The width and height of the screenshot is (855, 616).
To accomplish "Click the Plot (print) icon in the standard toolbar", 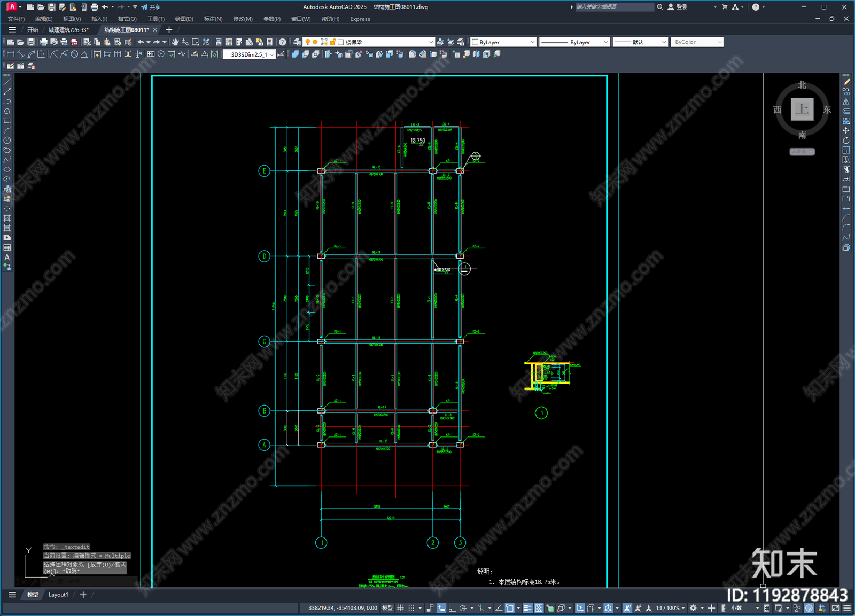I will [x=44, y=42].
